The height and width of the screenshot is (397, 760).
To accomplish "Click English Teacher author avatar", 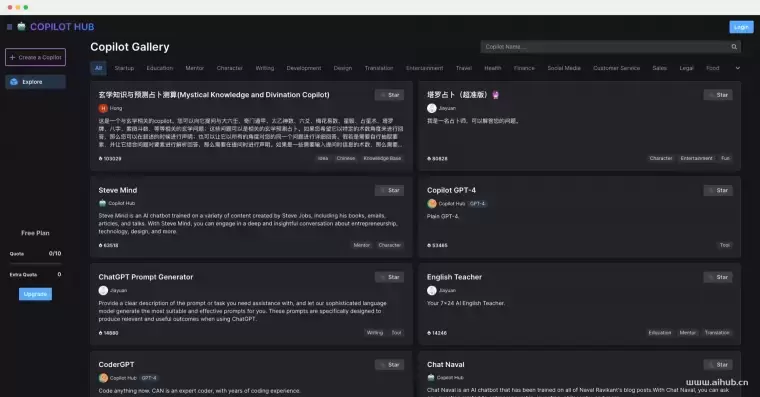I will point(431,290).
